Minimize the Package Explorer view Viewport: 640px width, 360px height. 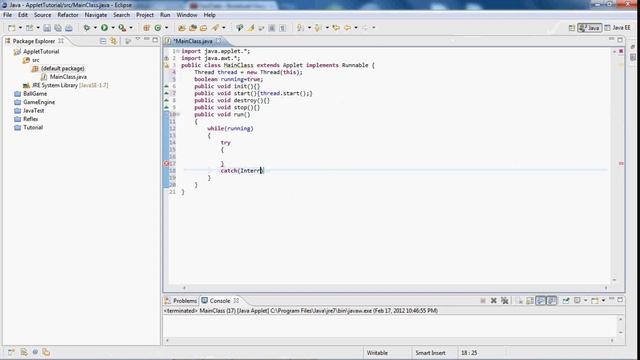pos(147,40)
